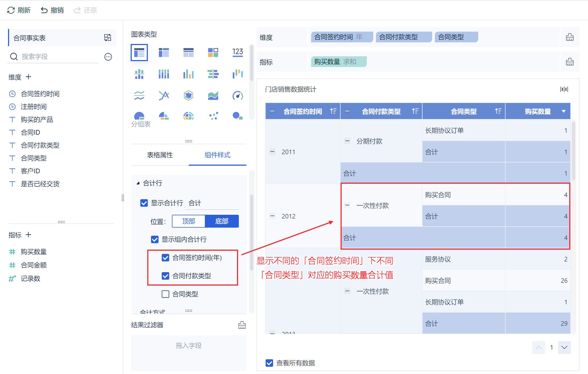Image resolution: width=588 pixels, height=374 pixels.
Task: Click 合同付款类型 dimension pill
Action: (404, 37)
